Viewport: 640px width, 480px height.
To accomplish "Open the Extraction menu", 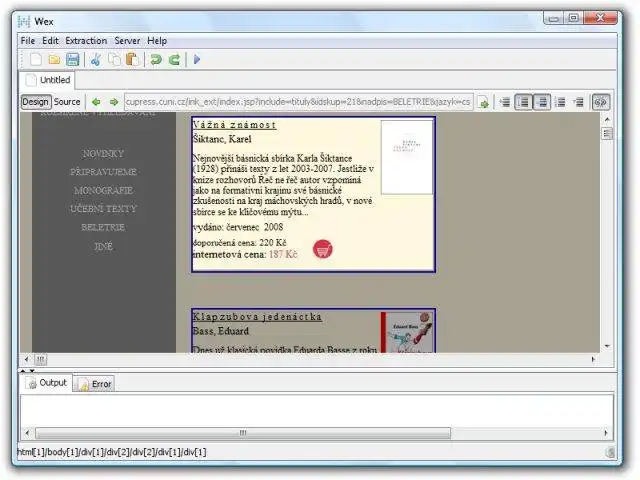I will point(86,41).
